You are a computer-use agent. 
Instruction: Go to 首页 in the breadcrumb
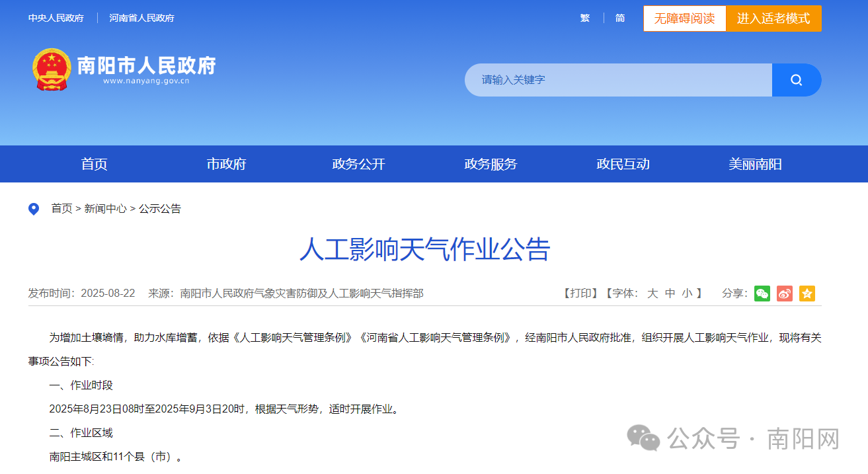click(62, 209)
